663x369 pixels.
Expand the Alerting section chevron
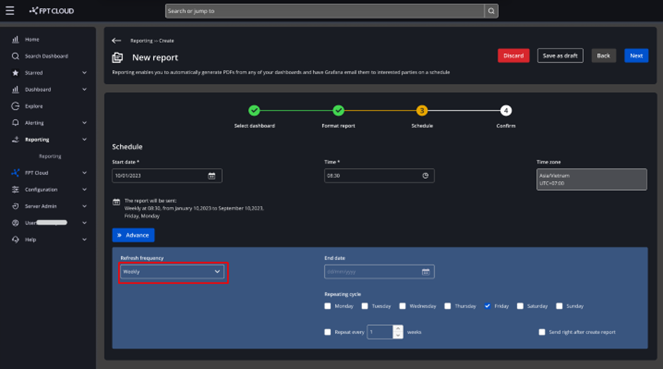[x=85, y=123]
